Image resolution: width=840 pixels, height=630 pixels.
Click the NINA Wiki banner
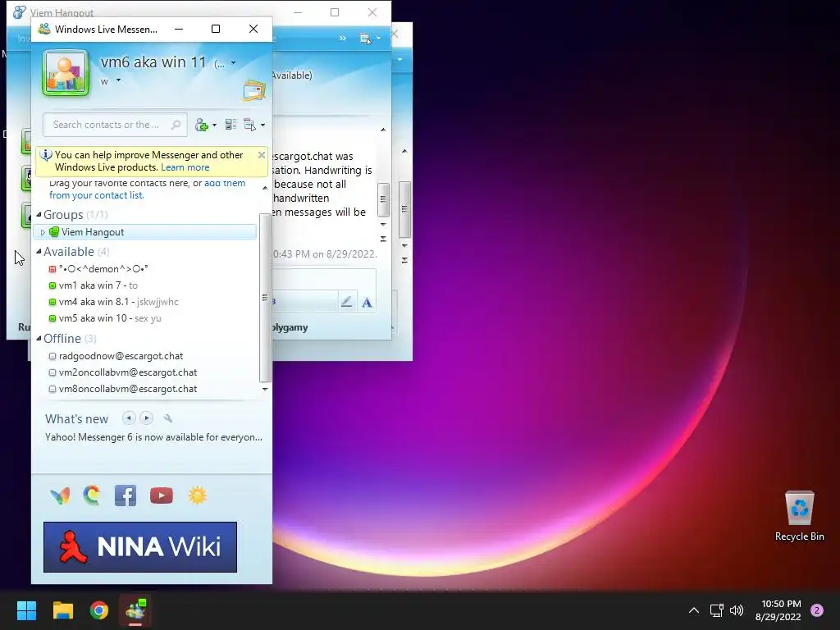click(140, 547)
